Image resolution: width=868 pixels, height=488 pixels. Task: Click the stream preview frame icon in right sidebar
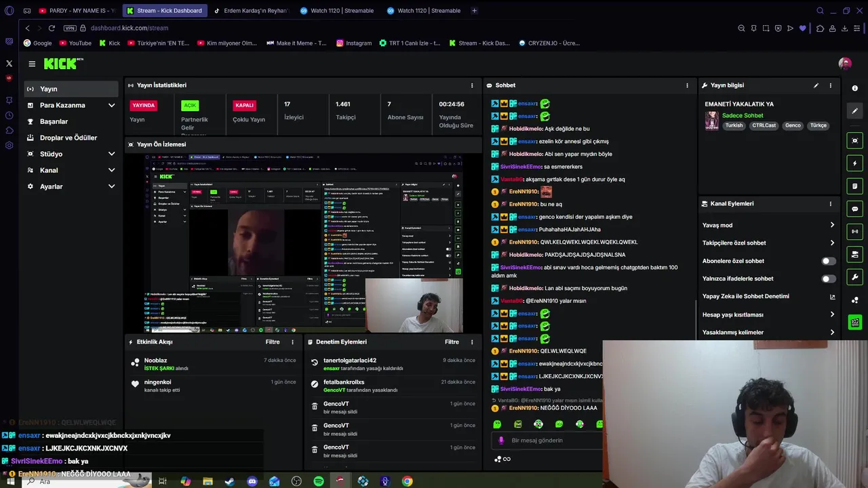(x=854, y=140)
